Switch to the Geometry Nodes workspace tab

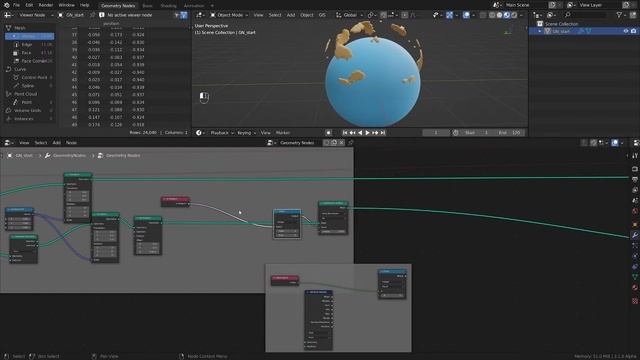pos(118,6)
